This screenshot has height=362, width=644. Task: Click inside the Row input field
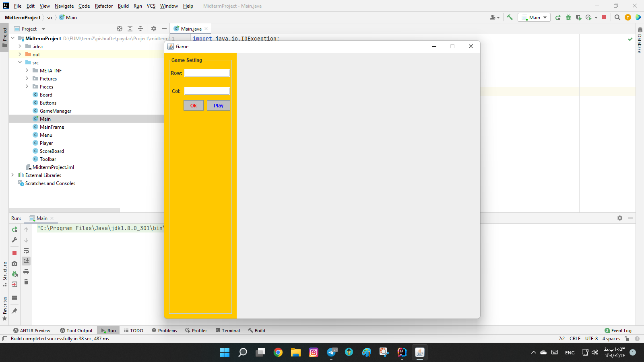206,73
